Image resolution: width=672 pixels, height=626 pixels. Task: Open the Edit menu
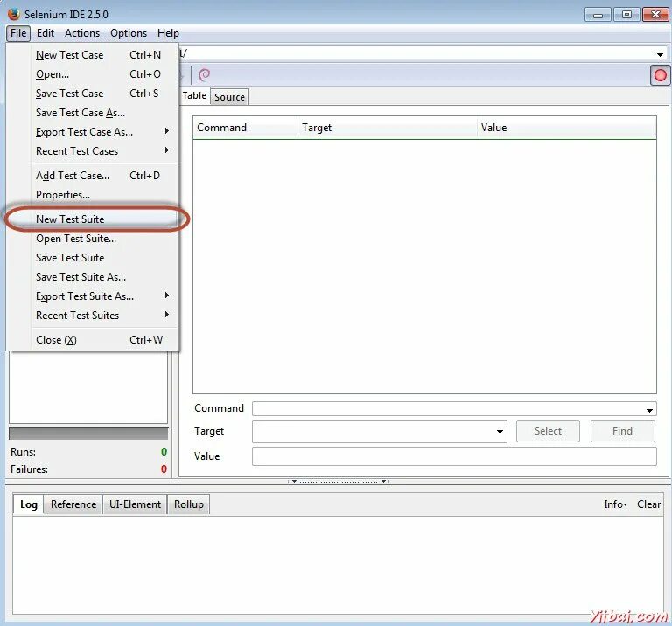(45, 33)
